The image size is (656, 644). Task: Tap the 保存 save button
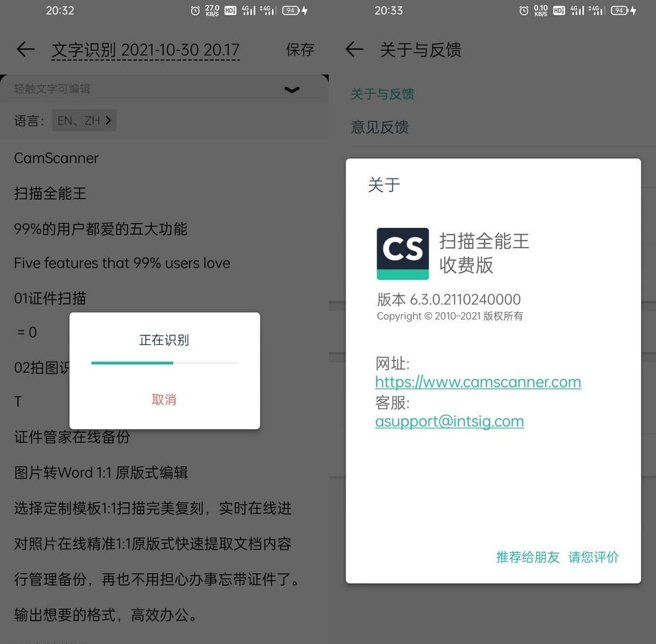tap(300, 49)
